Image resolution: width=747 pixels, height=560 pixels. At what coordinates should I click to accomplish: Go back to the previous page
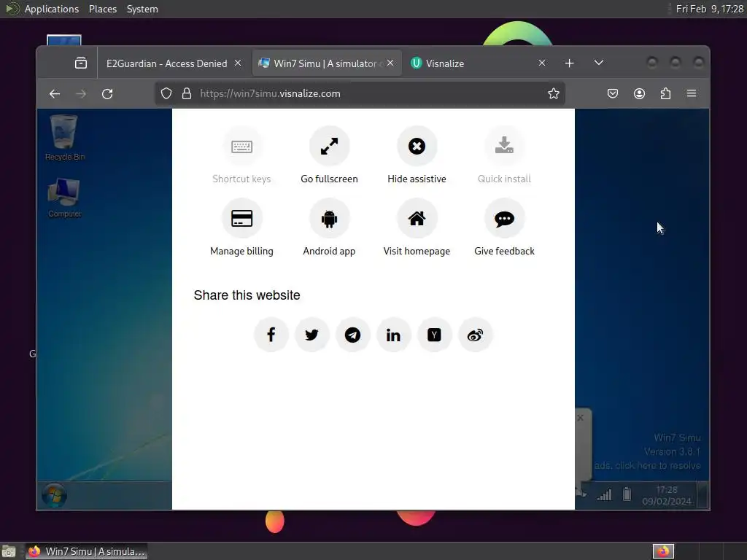click(x=55, y=94)
